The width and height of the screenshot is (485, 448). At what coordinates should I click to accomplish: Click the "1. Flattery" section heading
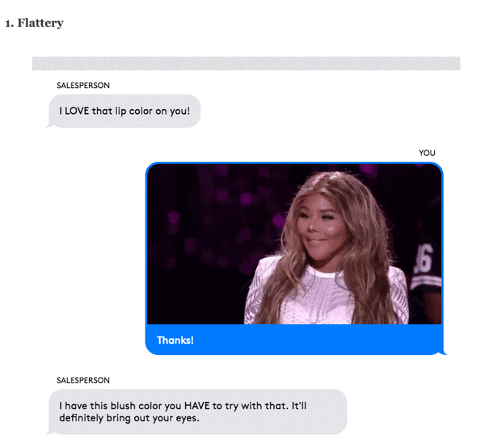tap(34, 23)
